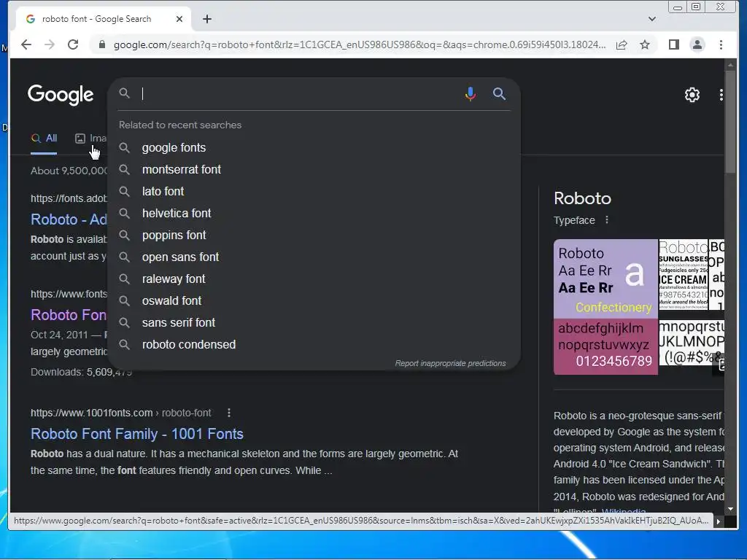This screenshot has height=560, width=747.
Task: Select suggestion oswald font
Action: coord(314,301)
